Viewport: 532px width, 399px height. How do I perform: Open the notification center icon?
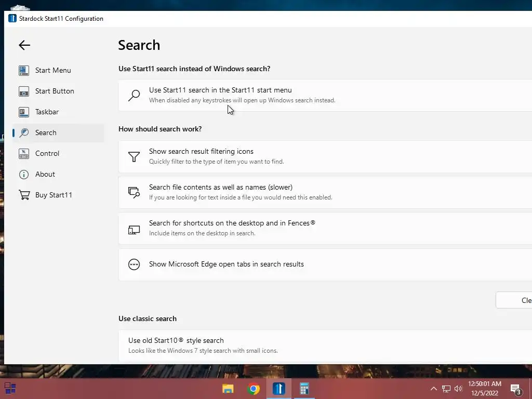coord(516,390)
